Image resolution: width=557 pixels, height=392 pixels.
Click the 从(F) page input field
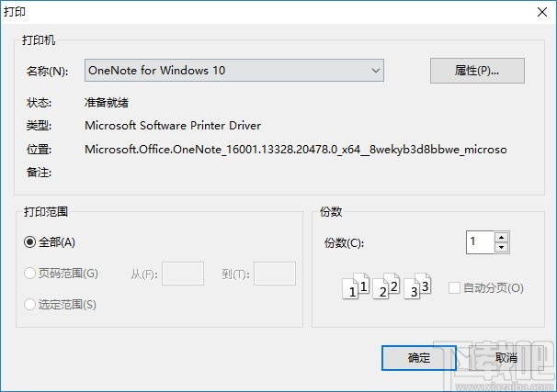pos(183,274)
